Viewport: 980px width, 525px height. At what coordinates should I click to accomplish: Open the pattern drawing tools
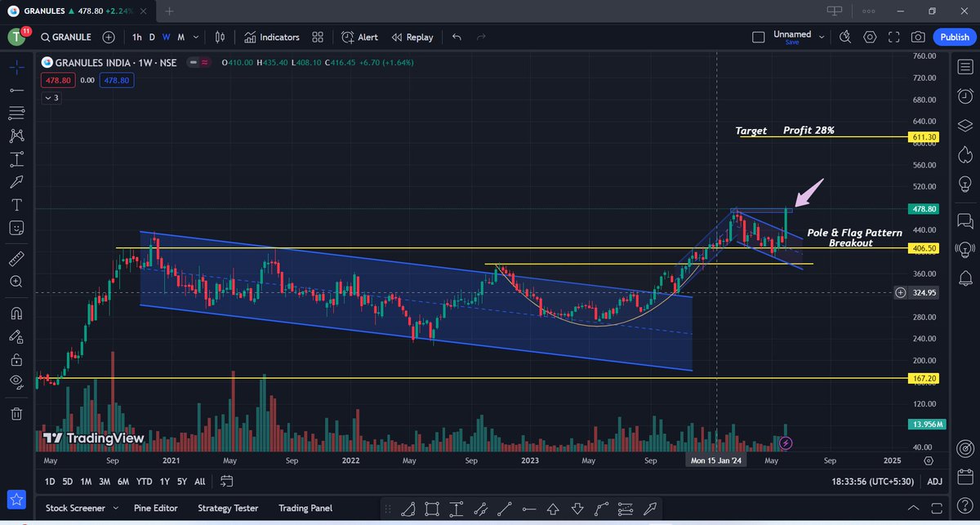tap(16, 136)
